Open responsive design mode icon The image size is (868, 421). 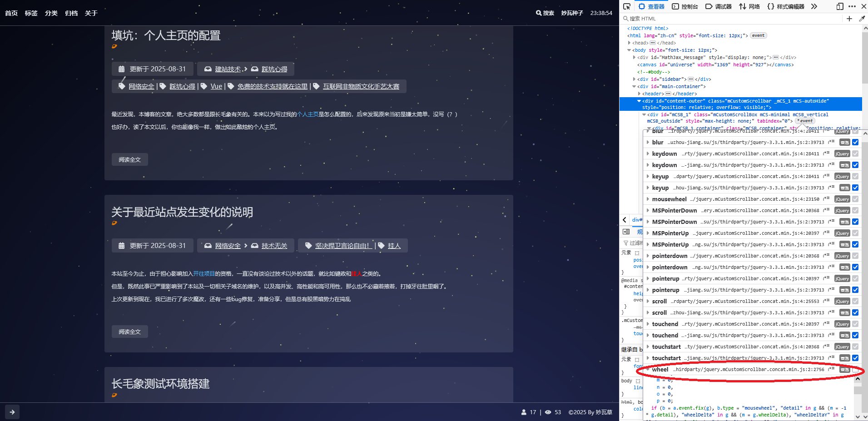[x=839, y=6]
